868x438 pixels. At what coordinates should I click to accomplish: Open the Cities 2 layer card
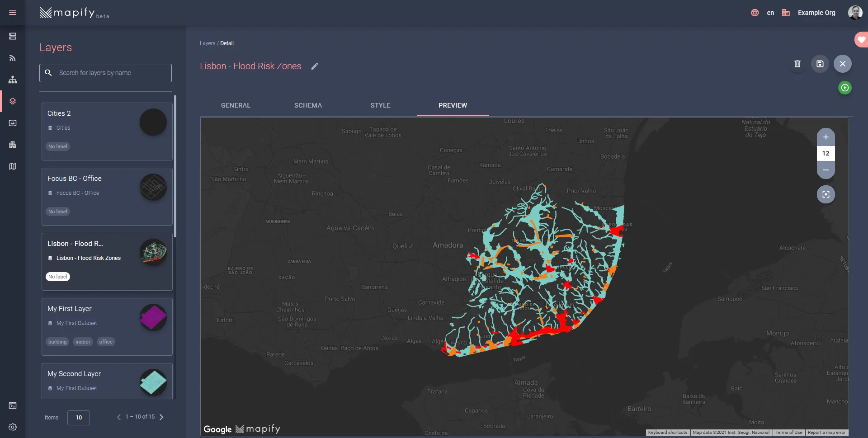(x=107, y=132)
